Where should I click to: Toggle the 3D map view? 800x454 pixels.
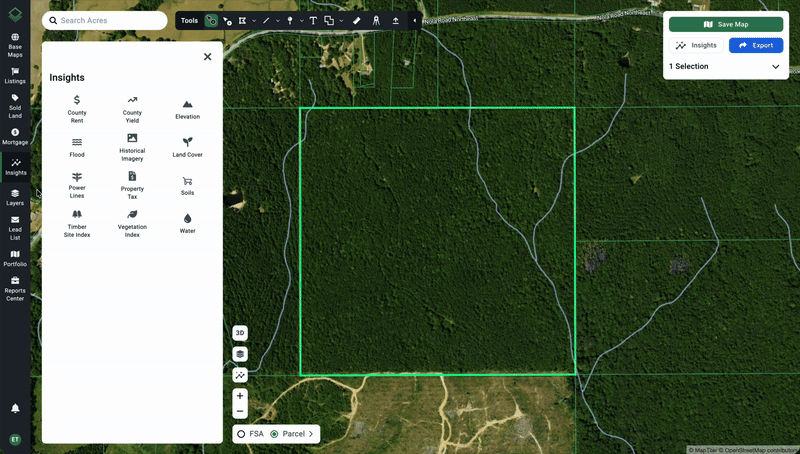point(240,333)
